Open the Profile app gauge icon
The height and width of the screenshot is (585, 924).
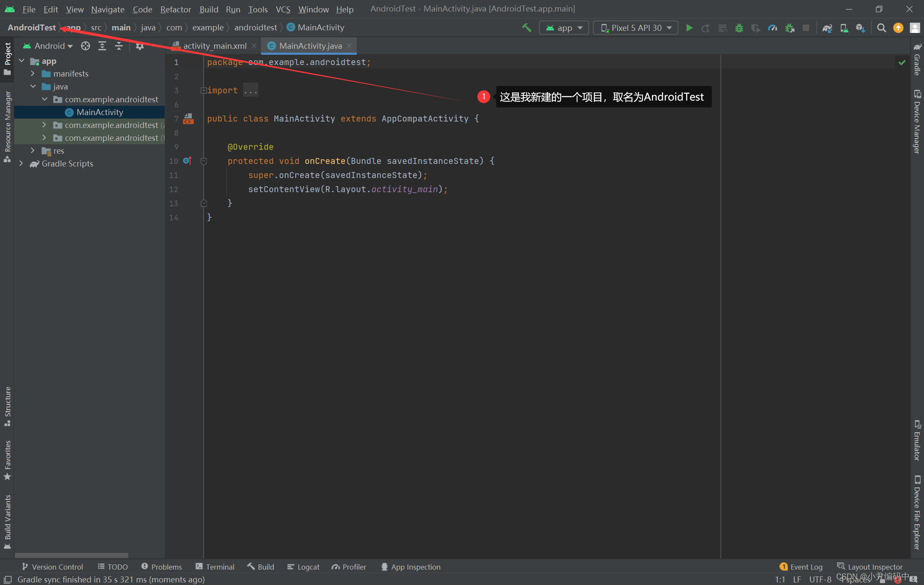click(x=773, y=28)
